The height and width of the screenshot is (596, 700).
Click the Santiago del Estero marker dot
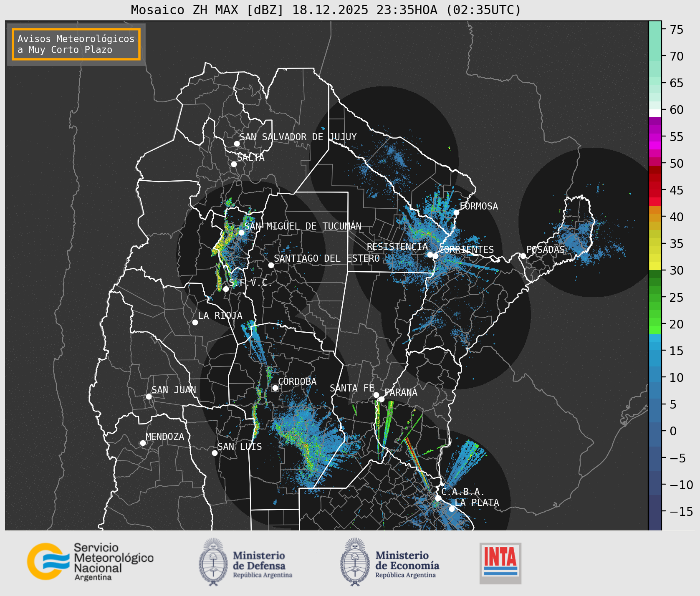tap(271, 265)
